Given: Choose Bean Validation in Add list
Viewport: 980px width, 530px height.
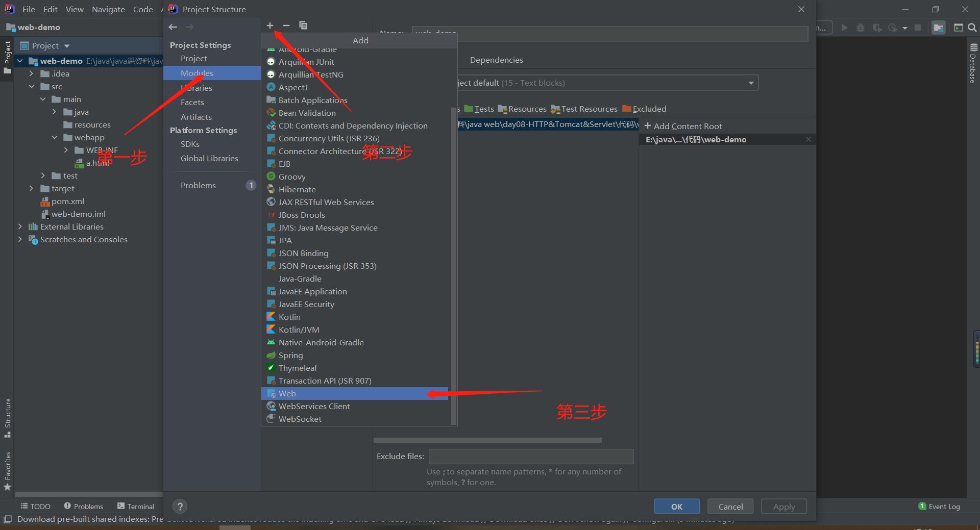Looking at the screenshot, I should coord(355,113).
